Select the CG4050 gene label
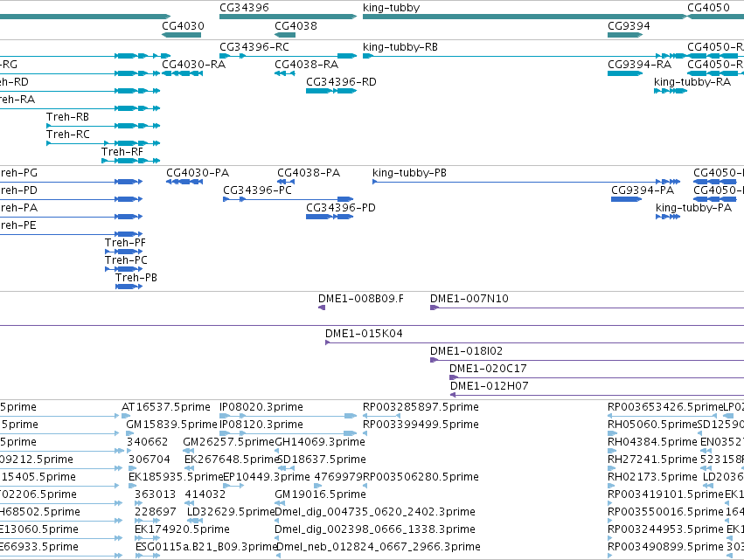This screenshot has width=744, height=560. tap(708, 8)
